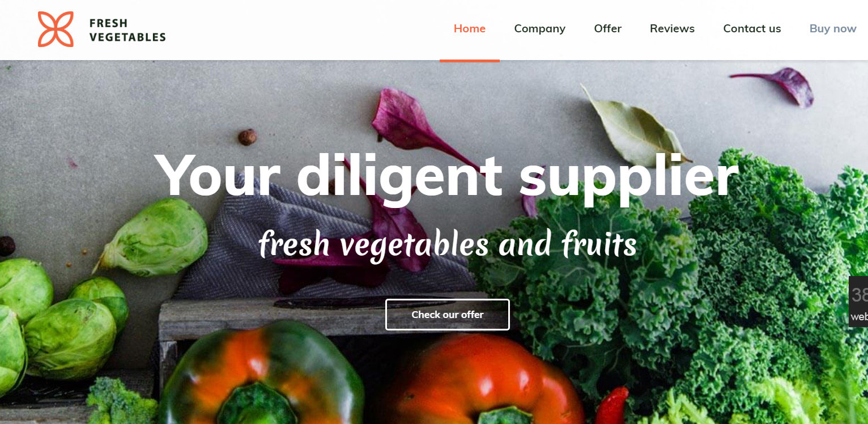Click the Buy now link
The image size is (868, 424).
tap(832, 28)
